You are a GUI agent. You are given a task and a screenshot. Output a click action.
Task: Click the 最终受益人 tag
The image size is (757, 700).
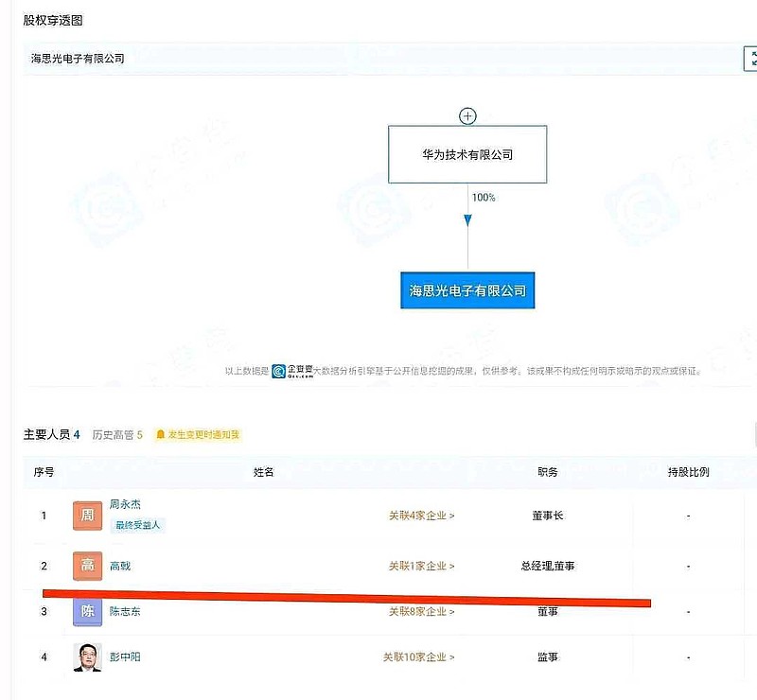(137, 525)
